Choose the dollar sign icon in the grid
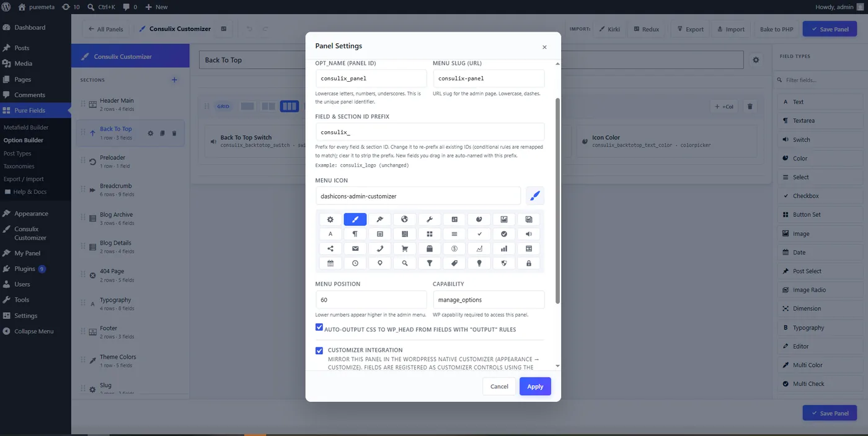 [454, 248]
